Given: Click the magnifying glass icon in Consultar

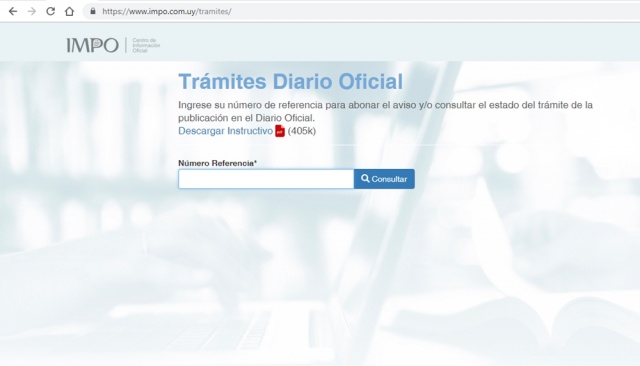Looking at the screenshot, I should click(365, 179).
